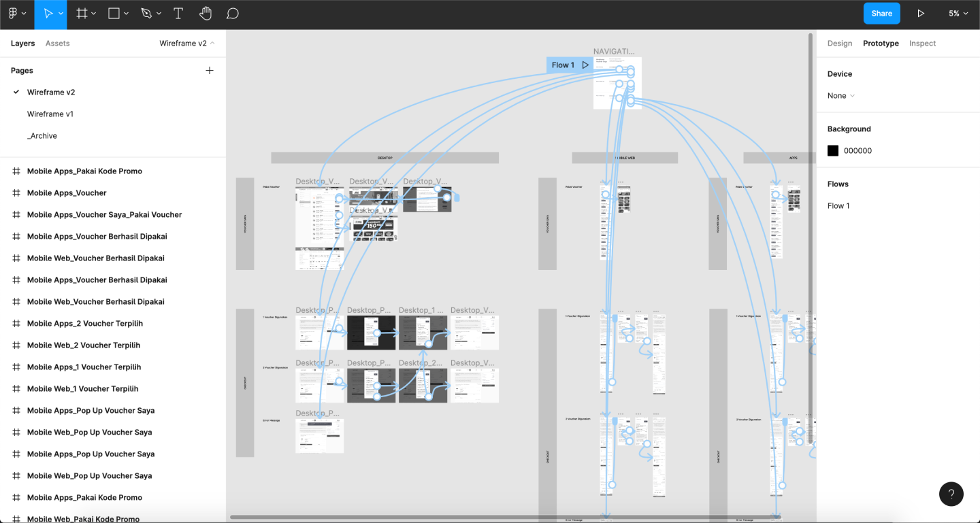
Task: Select the Wireframe v1 page
Action: pos(50,114)
